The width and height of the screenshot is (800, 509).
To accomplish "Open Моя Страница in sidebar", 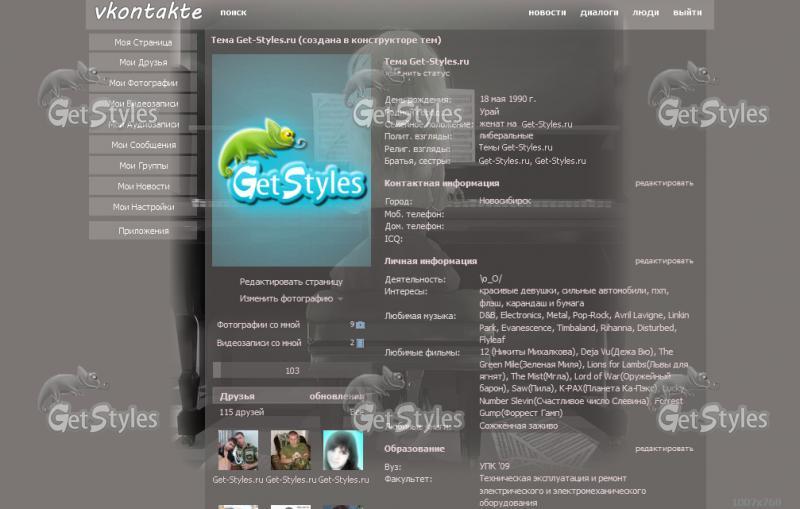I will click(143, 42).
